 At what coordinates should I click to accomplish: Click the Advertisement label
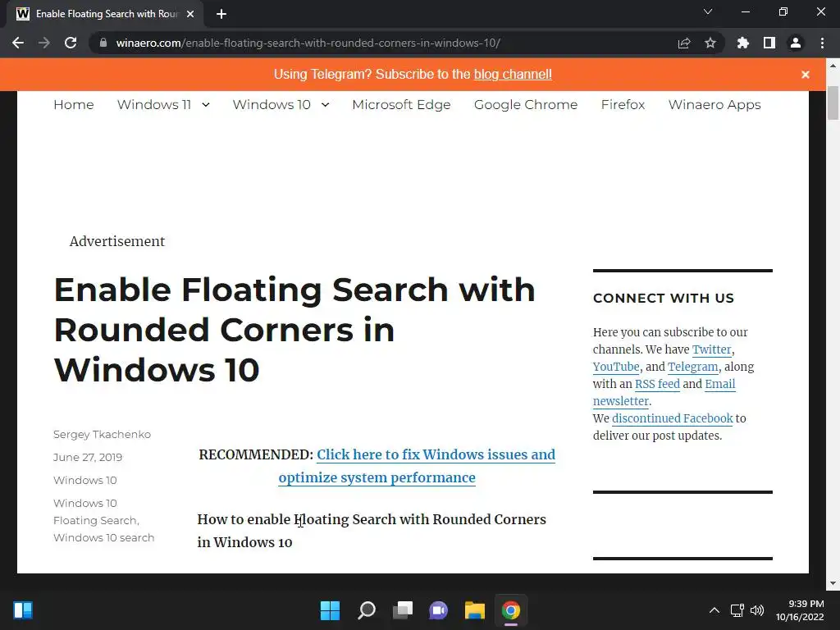click(x=116, y=241)
